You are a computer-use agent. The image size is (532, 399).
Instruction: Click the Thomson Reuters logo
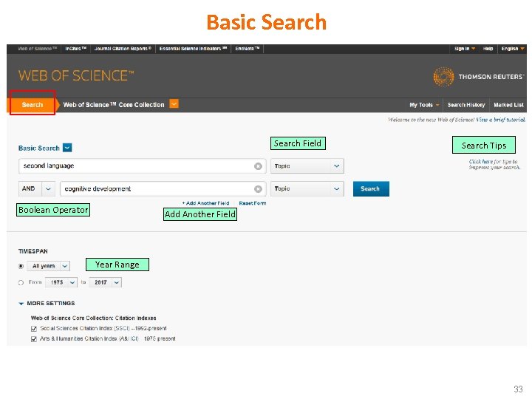pos(479,77)
